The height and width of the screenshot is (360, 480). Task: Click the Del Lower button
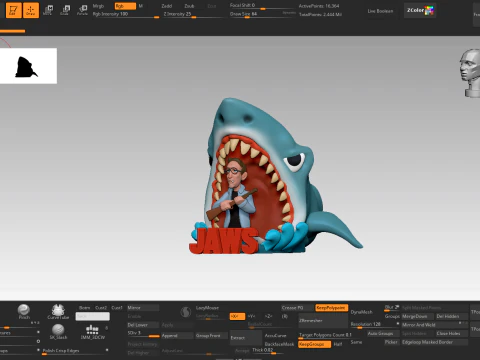point(143,325)
